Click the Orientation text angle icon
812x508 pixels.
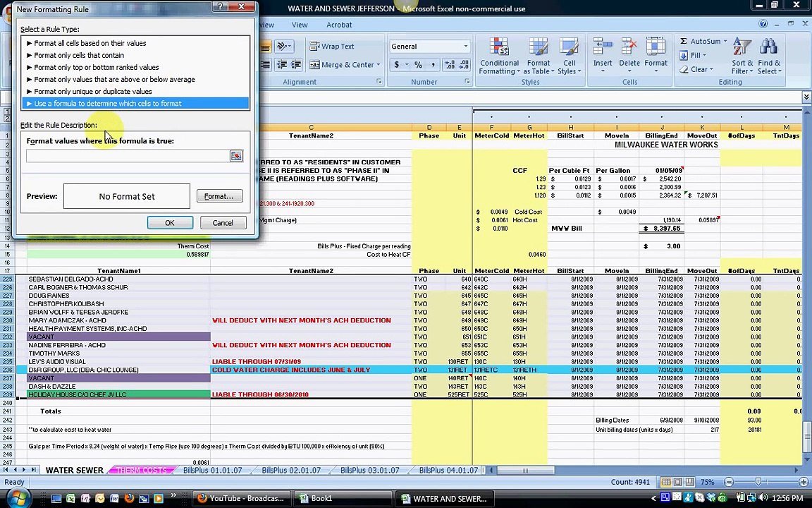click(x=282, y=46)
